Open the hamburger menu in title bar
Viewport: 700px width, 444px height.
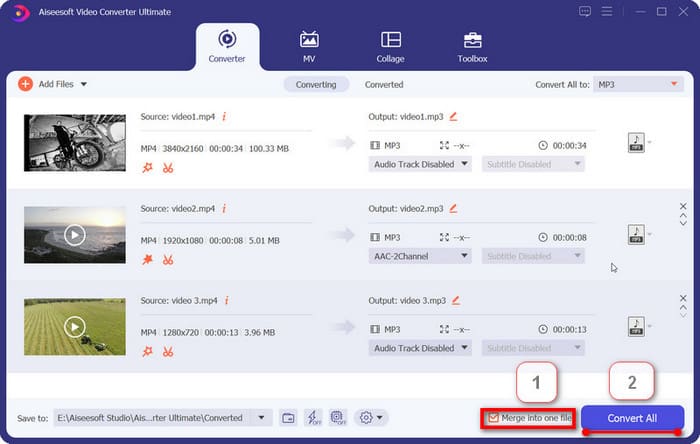click(x=607, y=12)
